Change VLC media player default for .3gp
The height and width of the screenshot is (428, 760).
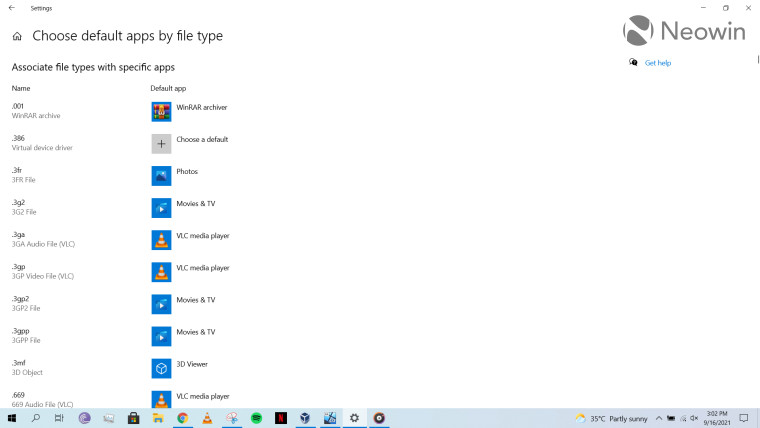point(190,272)
